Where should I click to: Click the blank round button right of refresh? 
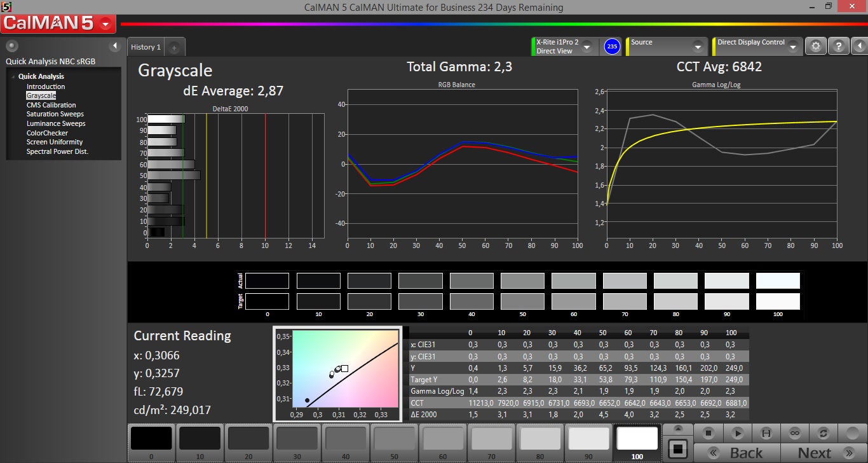851,432
